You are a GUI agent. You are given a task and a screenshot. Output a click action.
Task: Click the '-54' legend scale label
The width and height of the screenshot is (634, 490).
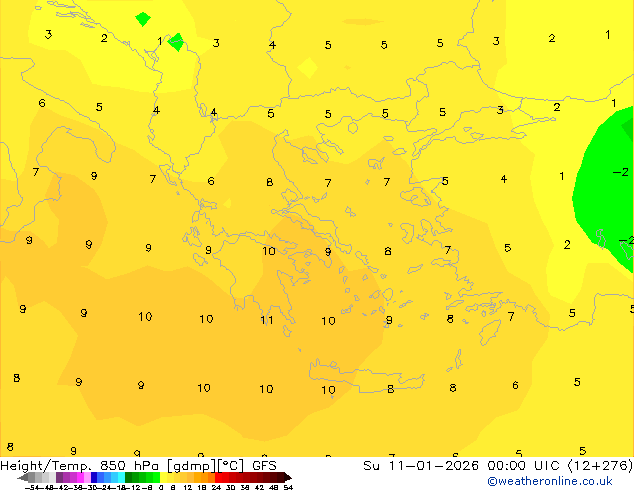pyautogui.click(x=32, y=487)
